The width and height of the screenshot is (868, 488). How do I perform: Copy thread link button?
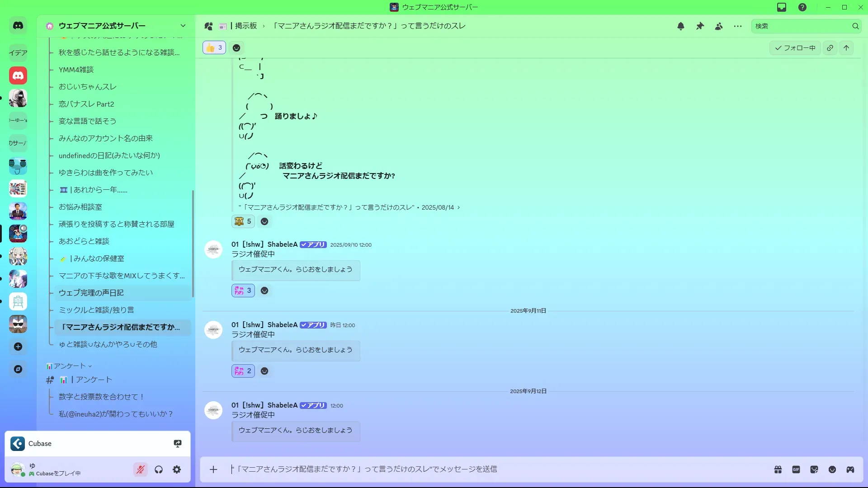tap(830, 48)
